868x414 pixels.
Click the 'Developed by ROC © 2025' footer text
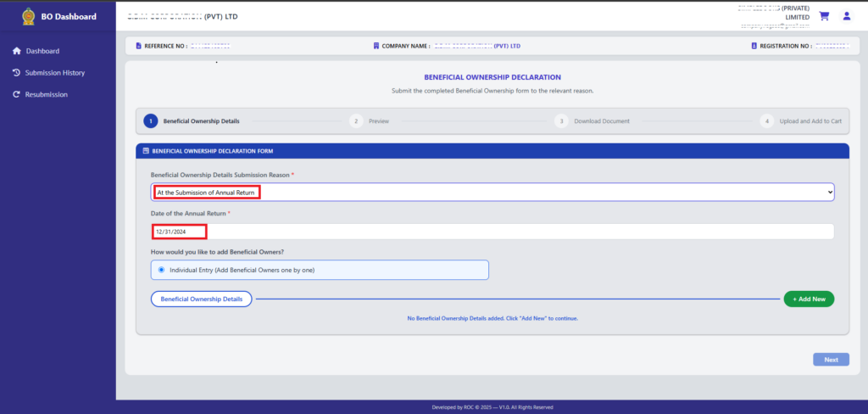pos(492,407)
